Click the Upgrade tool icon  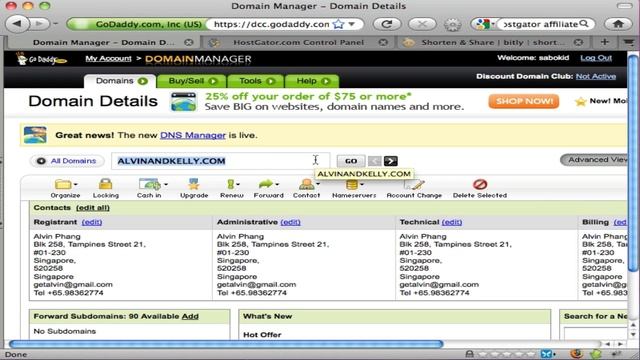point(194,188)
